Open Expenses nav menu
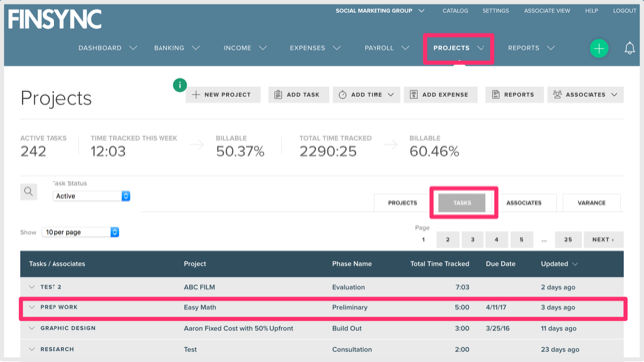The image size is (644, 362). coord(315,48)
